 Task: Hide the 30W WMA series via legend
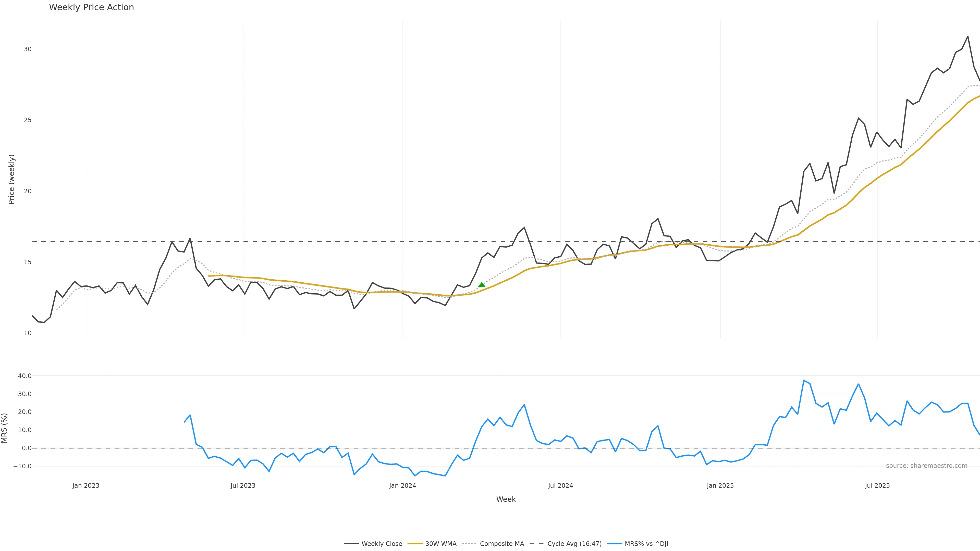tap(440, 544)
